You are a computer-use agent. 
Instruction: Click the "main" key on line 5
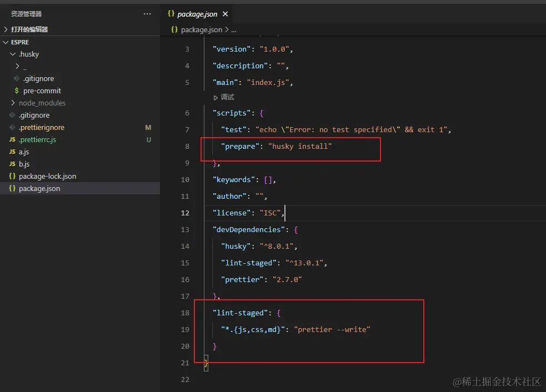226,83
